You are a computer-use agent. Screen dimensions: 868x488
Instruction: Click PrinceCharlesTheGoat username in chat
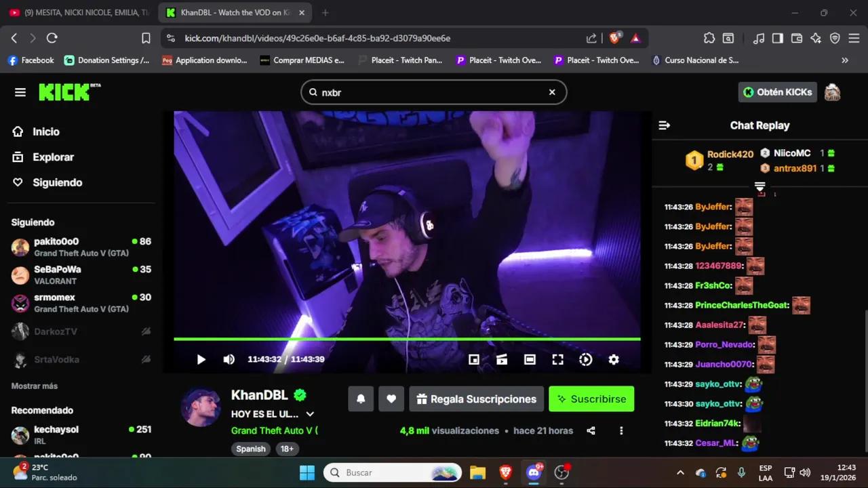coord(742,305)
